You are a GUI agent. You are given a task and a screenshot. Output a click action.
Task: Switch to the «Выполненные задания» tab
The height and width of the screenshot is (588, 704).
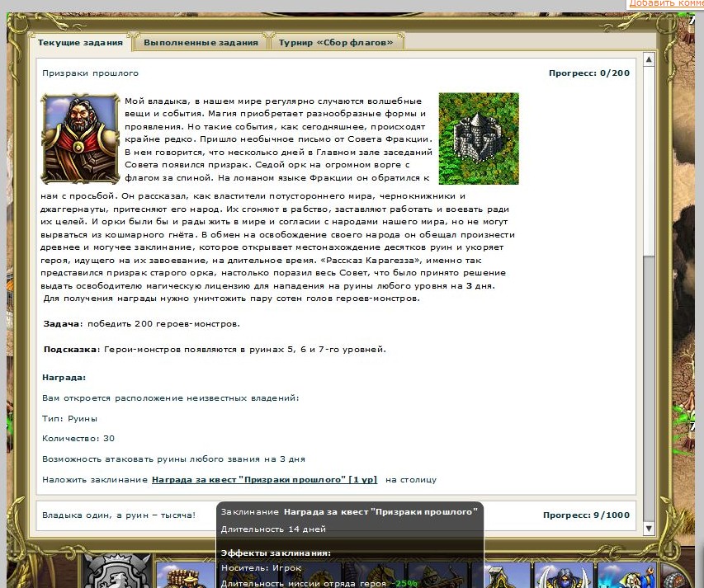click(201, 42)
